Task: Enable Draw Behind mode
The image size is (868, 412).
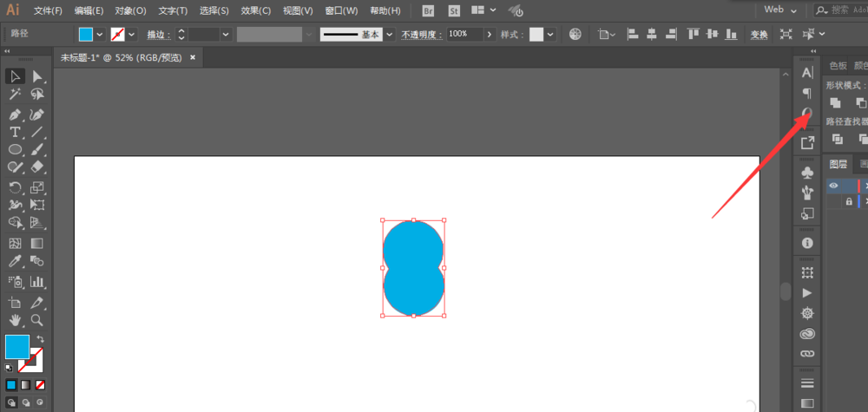Action: coord(25,403)
